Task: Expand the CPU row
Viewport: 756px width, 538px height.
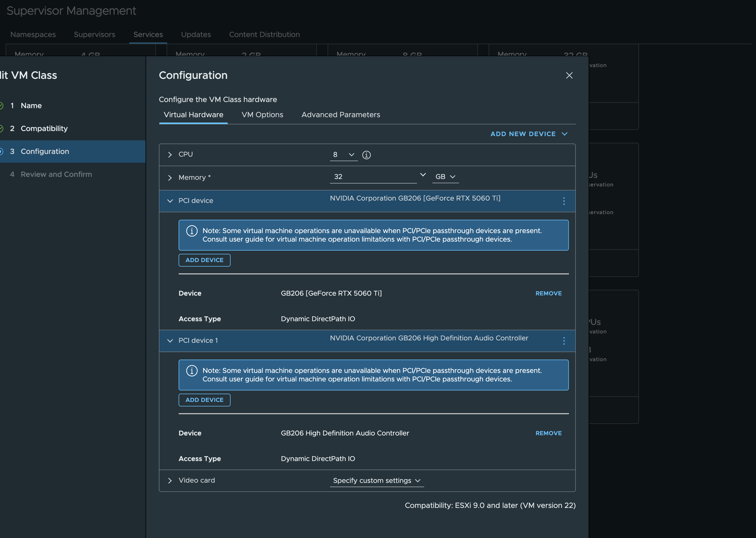Action: click(x=170, y=155)
